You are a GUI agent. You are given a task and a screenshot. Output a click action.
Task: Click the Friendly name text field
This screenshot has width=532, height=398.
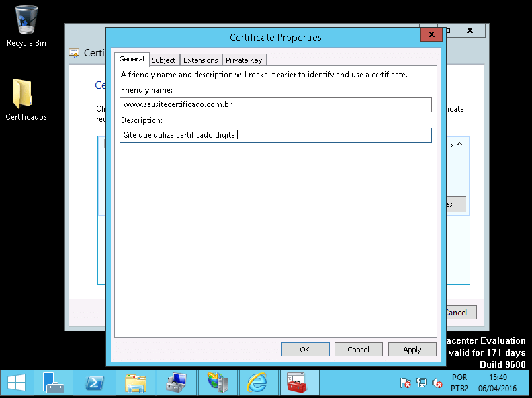(x=276, y=104)
